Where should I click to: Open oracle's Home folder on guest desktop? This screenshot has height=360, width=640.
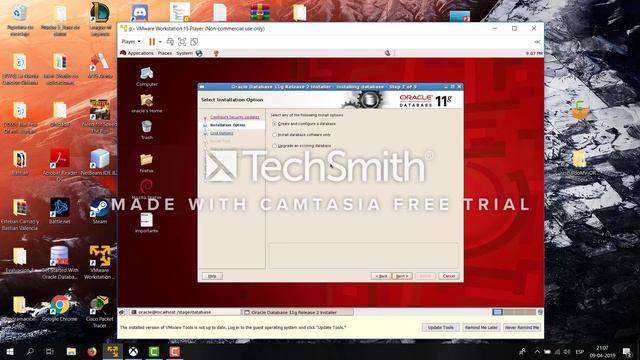pos(147,103)
